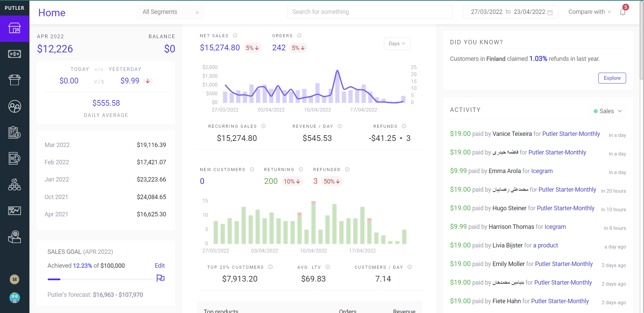Click info icon next to Orders

(x=299, y=35)
